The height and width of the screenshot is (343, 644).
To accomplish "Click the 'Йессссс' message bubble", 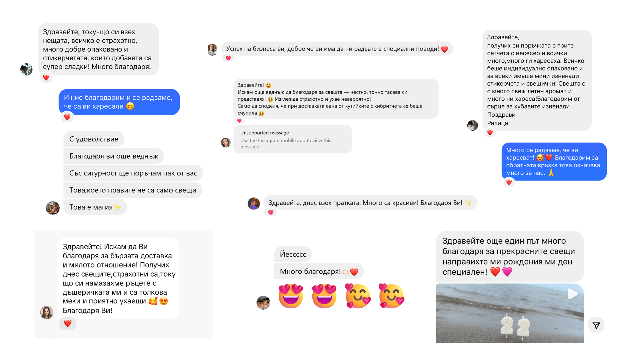I will point(293,254).
